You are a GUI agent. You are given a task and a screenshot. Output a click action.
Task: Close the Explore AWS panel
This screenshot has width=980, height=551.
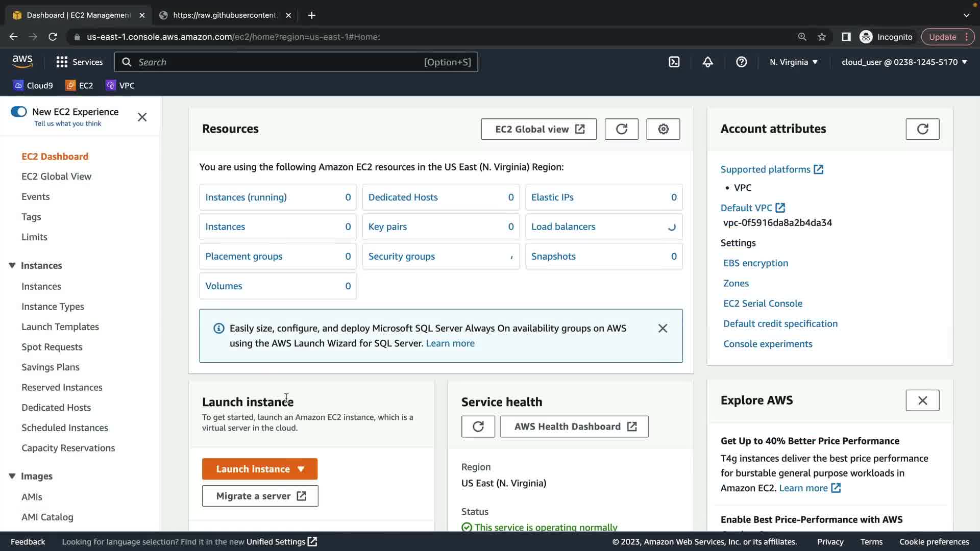coord(922,400)
